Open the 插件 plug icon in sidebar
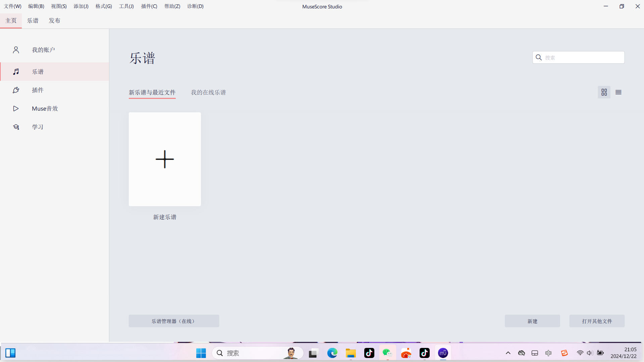 coord(16,90)
